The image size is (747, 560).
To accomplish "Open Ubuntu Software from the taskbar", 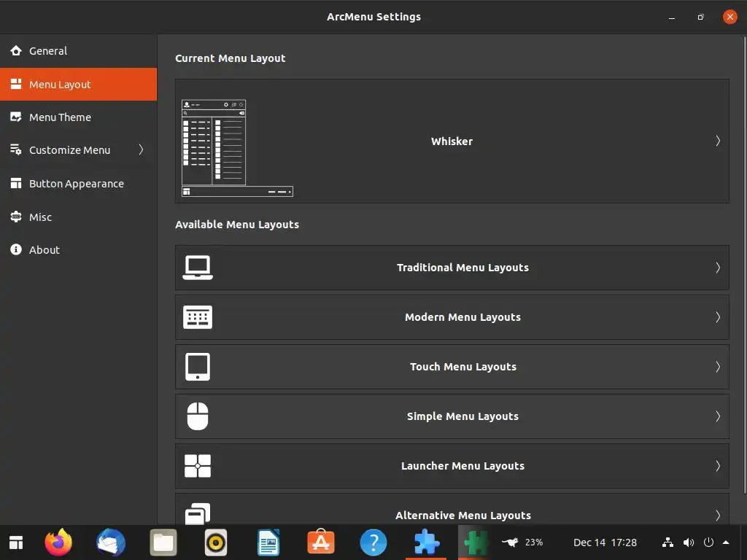I will [321, 542].
